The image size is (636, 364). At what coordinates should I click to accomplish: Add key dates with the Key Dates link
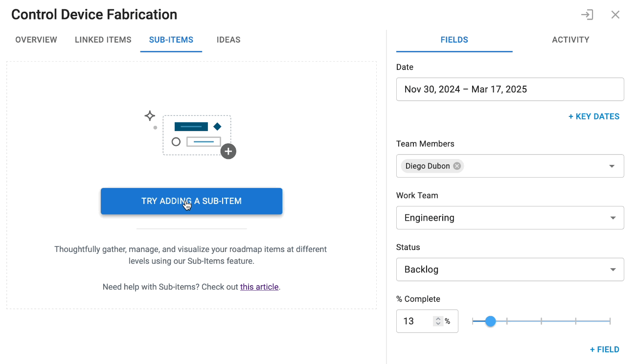[594, 116]
